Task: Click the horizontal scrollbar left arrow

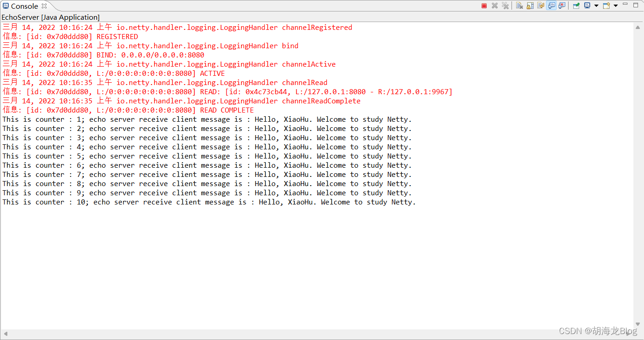Action: click(x=5, y=334)
